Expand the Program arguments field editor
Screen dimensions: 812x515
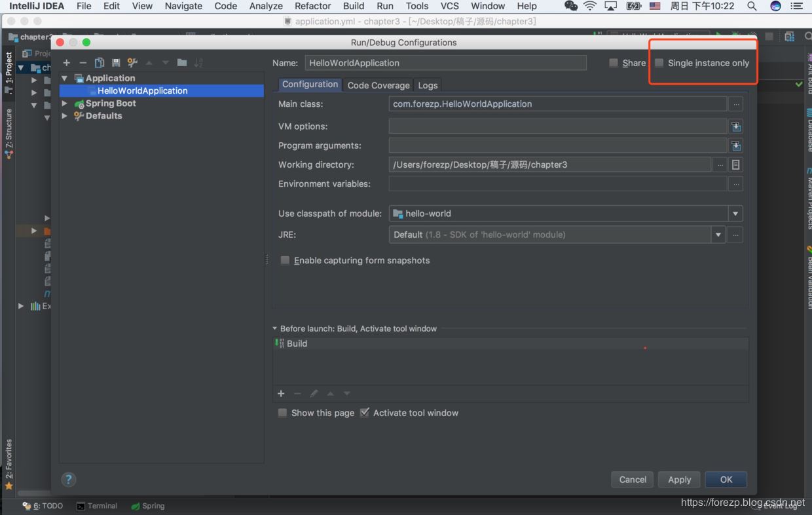tap(736, 145)
